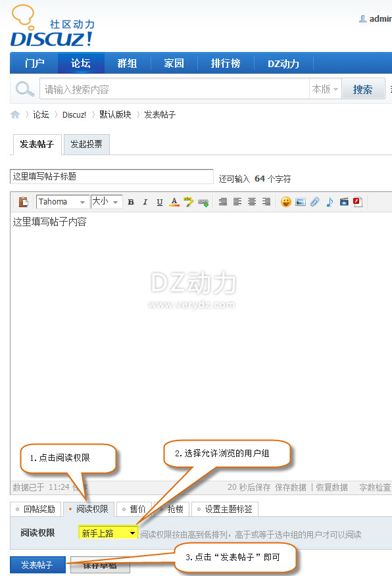Switch to the 发起投票 tab
392x576 pixels.
86,144
